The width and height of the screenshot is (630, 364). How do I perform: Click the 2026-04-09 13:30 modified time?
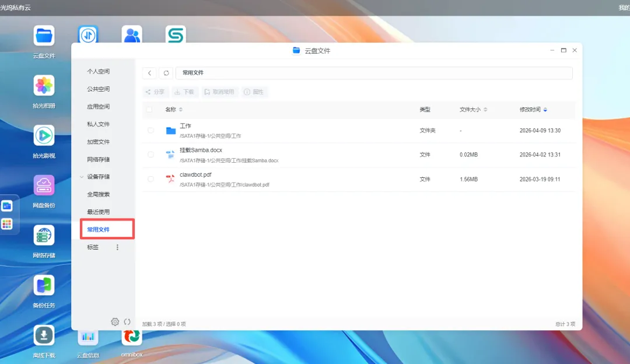click(540, 131)
